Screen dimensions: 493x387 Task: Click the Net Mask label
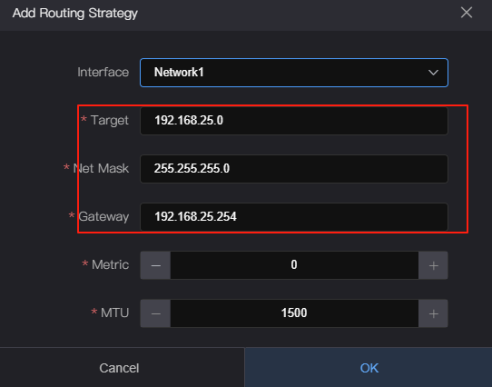click(x=101, y=169)
